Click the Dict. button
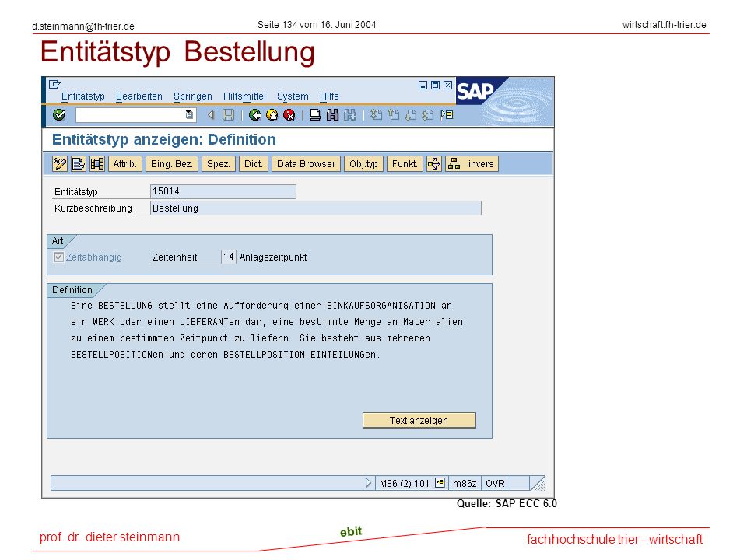 point(254,164)
